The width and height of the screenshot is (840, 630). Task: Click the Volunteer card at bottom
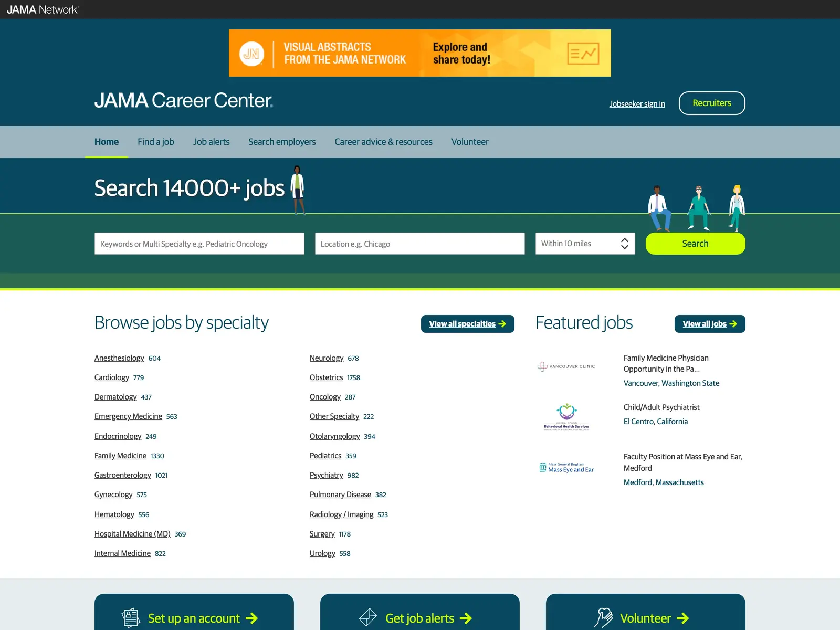point(646,612)
